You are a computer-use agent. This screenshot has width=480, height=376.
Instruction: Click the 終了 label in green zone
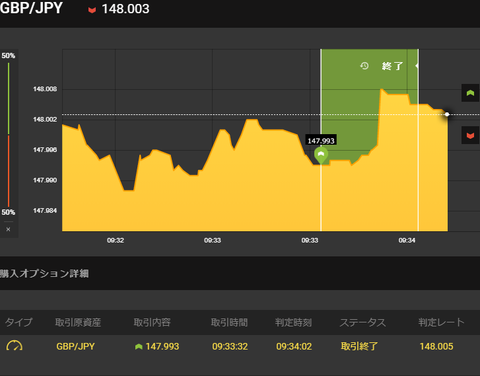[x=392, y=66]
